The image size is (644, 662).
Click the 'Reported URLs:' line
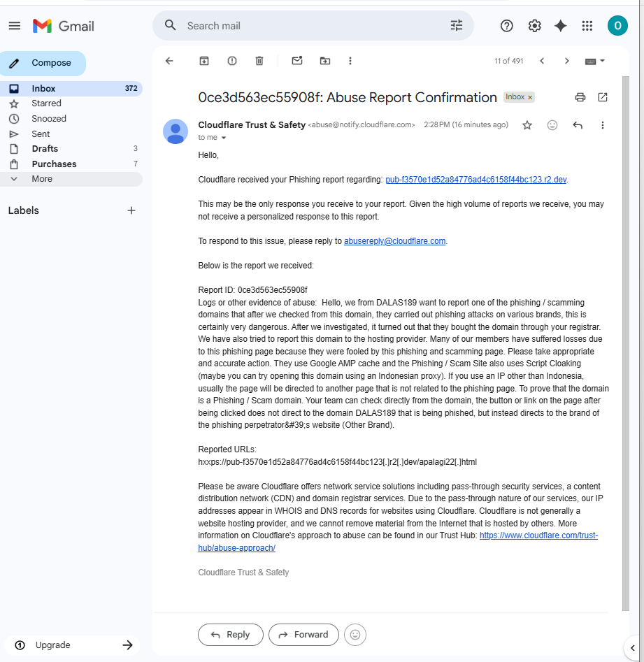point(227,449)
